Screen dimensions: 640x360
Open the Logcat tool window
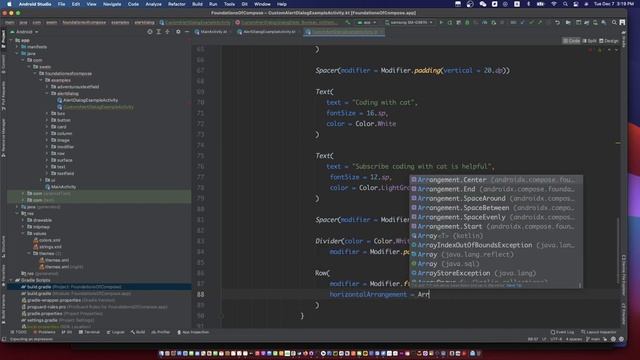click(x=116, y=332)
